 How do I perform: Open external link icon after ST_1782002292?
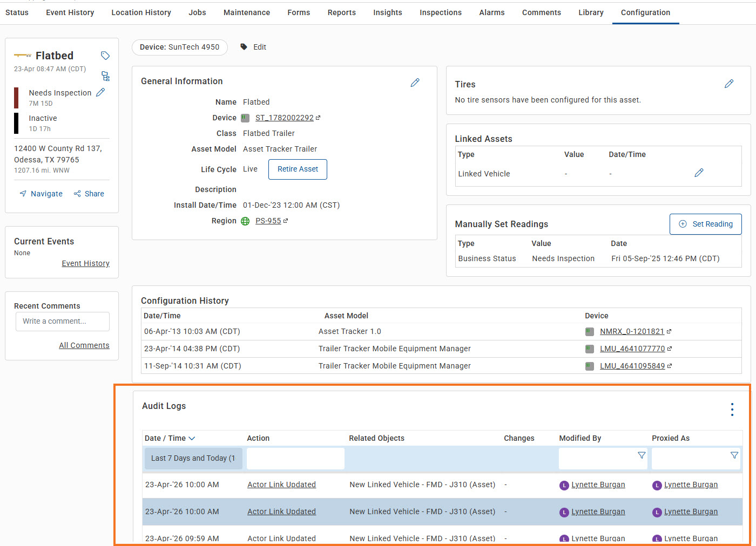318,118
